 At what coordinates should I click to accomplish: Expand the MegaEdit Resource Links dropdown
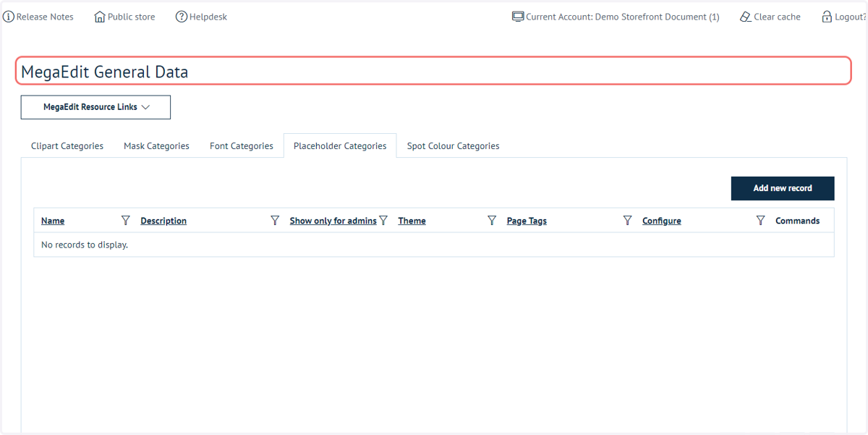(95, 107)
